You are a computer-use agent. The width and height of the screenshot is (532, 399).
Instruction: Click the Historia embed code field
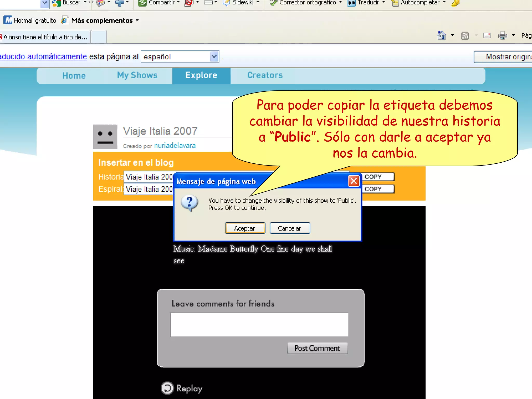pyautogui.click(x=149, y=177)
